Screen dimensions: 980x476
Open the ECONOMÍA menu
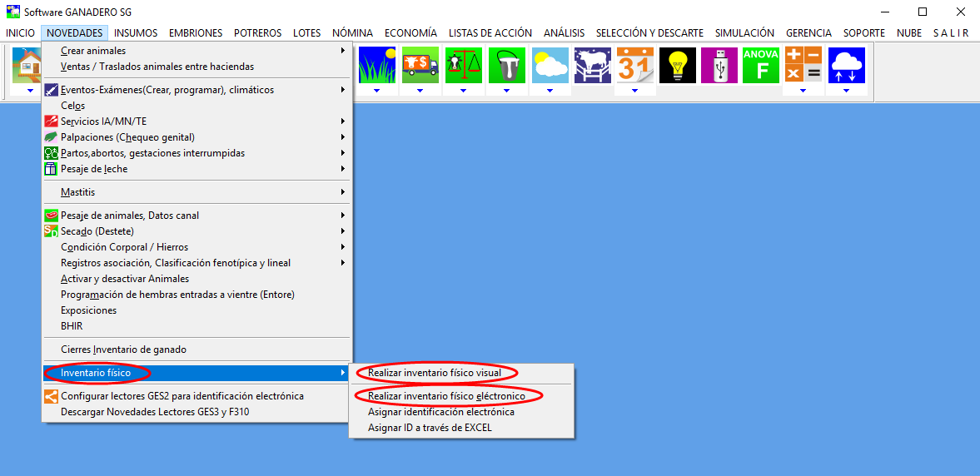click(410, 33)
